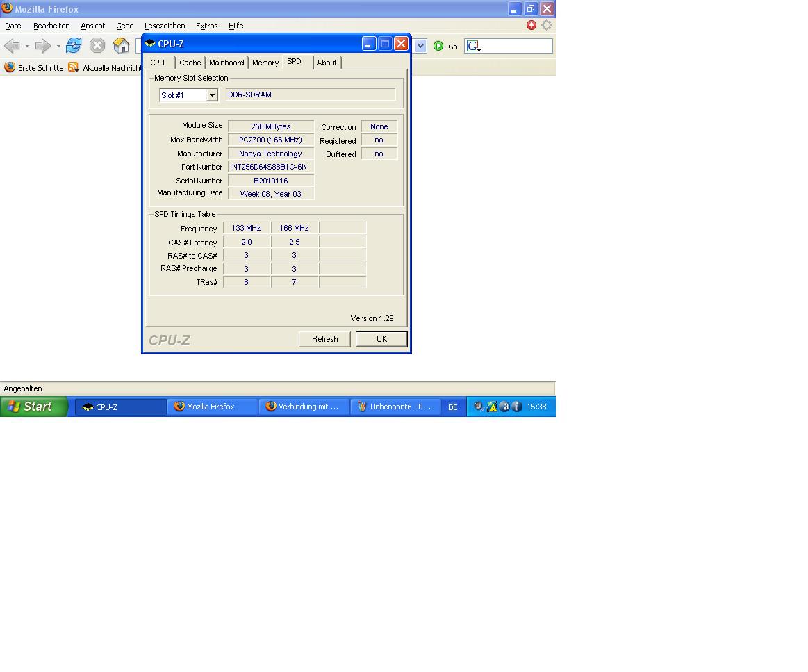Screen dimensions: 808x672
Task: Open the Bearbeiten menu
Action: pos(51,26)
